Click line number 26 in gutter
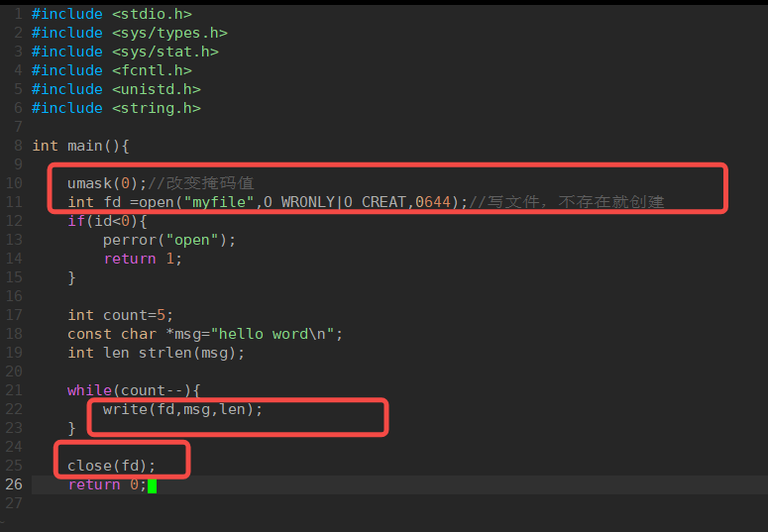This screenshot has width=768, height=532. pyautogui.click(x=14, y=484)
